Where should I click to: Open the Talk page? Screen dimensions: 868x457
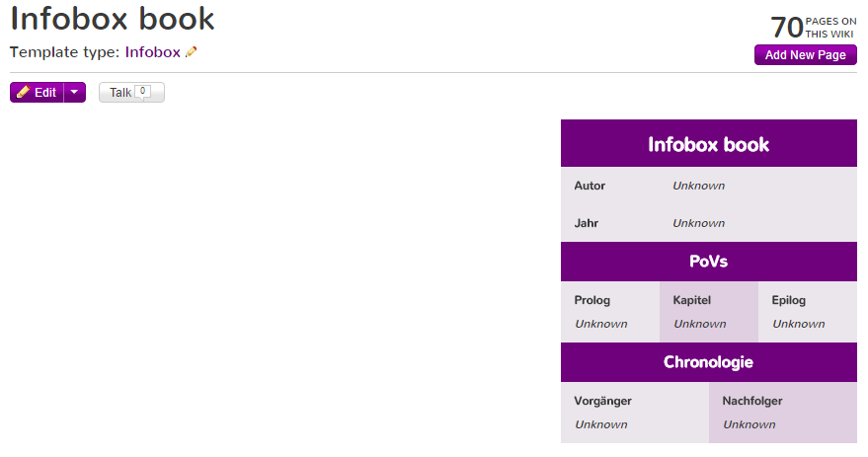[x=120, y=93]
